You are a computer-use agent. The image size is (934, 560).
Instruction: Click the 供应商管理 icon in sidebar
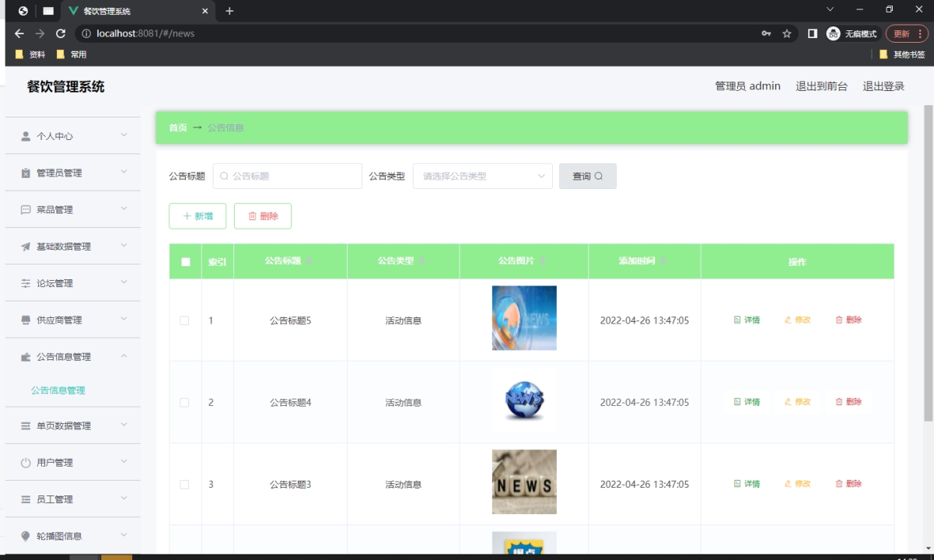[26, 320]
